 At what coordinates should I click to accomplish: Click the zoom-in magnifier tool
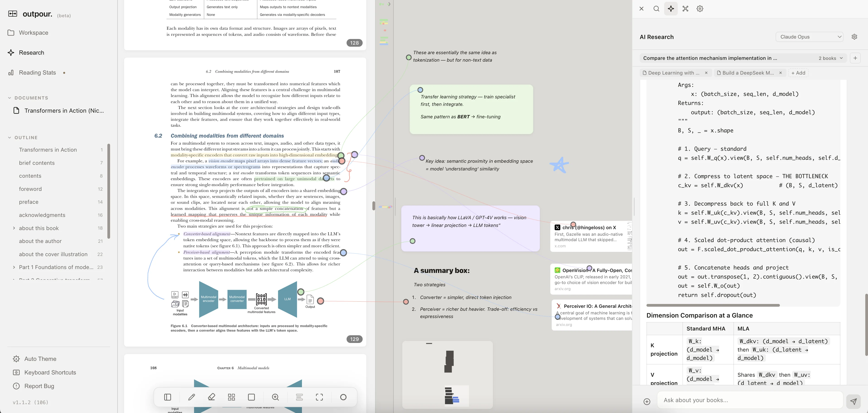[x=275, y=397]
